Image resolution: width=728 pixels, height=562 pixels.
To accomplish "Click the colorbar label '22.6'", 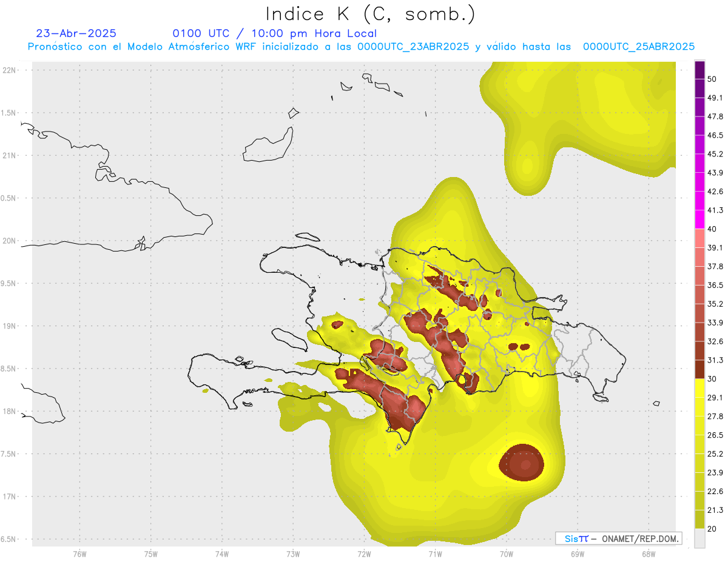I will [715, 491].
